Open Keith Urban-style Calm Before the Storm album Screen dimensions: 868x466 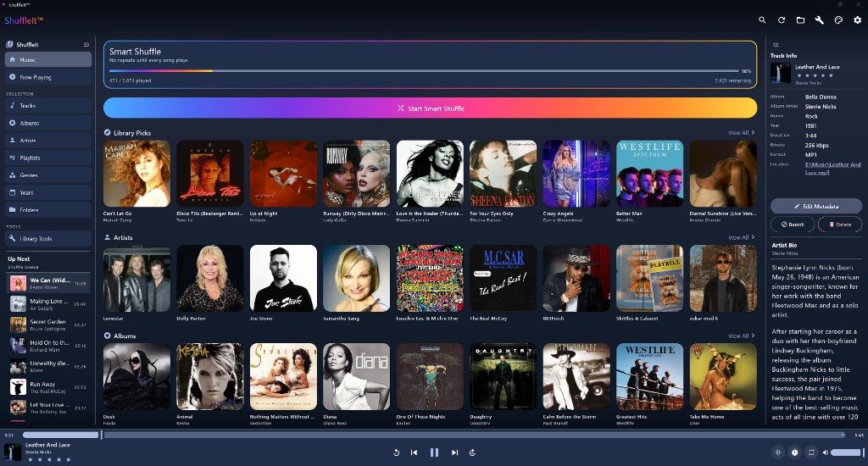coord(576,376)
